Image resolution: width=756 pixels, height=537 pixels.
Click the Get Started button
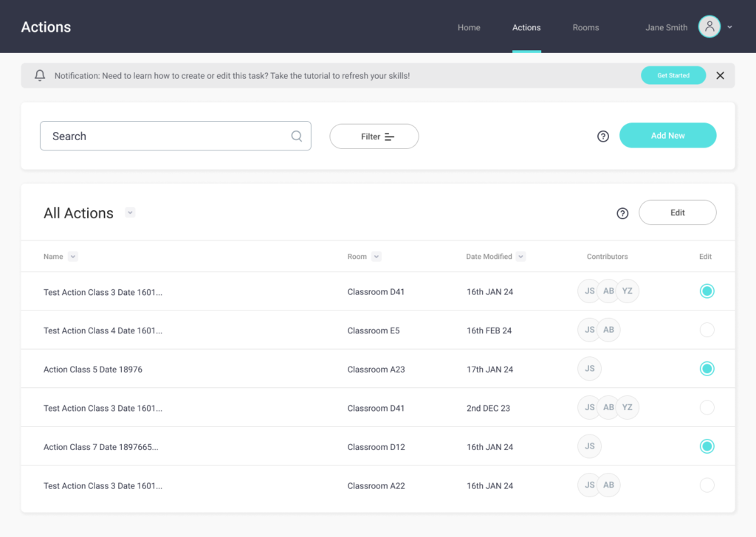(673, 75)
